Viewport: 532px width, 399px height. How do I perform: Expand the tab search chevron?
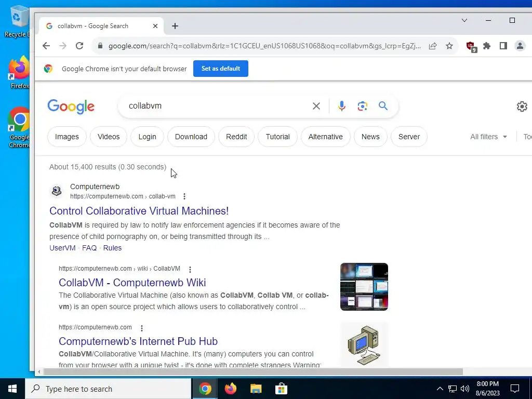[464, 20]
